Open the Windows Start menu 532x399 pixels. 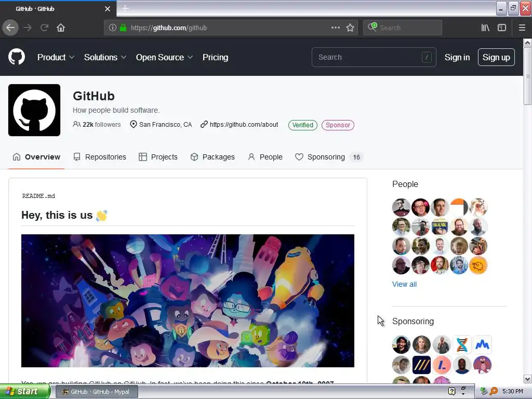pos(24,391)
